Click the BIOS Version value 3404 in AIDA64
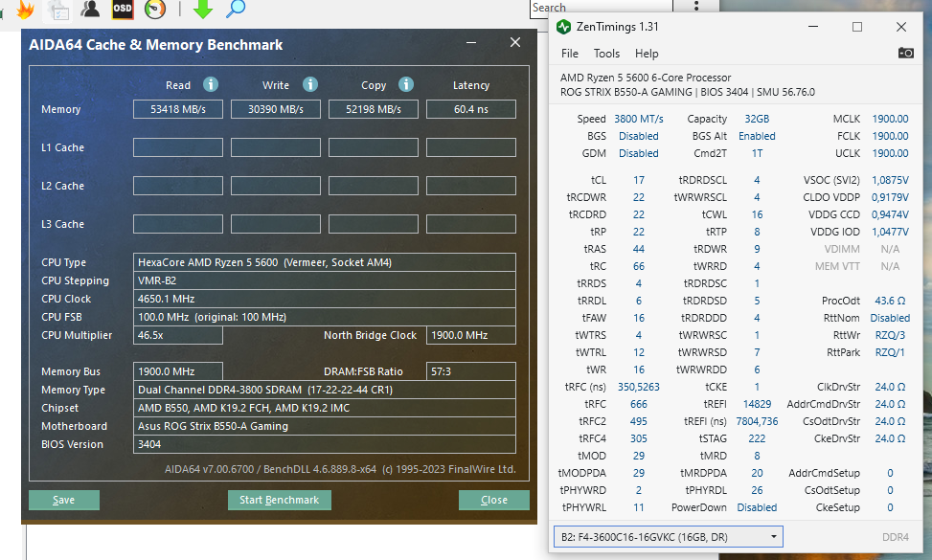This screenshot has height=560, width=932. tap(325, 444)
